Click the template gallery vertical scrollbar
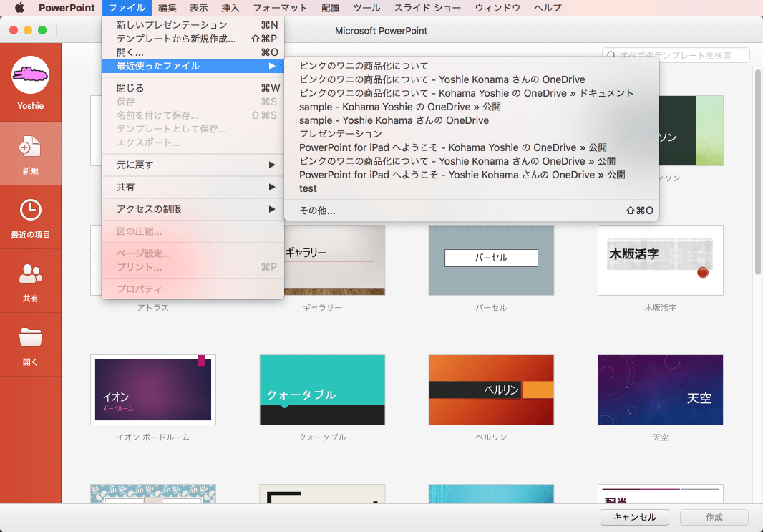This screenshot has width=763, height=532. click(x=757, y=171)
